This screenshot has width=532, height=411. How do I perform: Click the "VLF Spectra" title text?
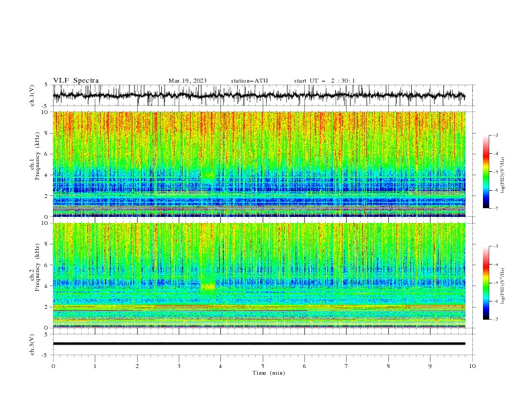[x=76, y=81]
